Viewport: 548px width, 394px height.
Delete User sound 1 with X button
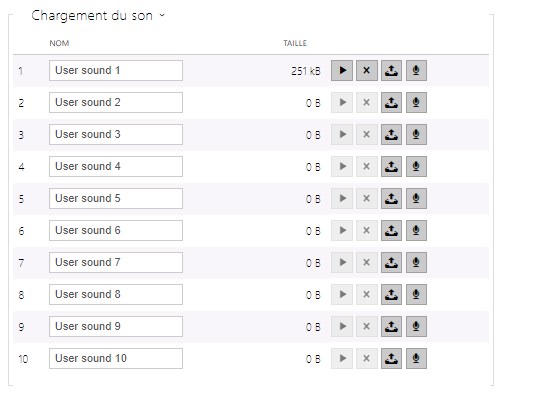pyautogui.click(x=367, y=71)
